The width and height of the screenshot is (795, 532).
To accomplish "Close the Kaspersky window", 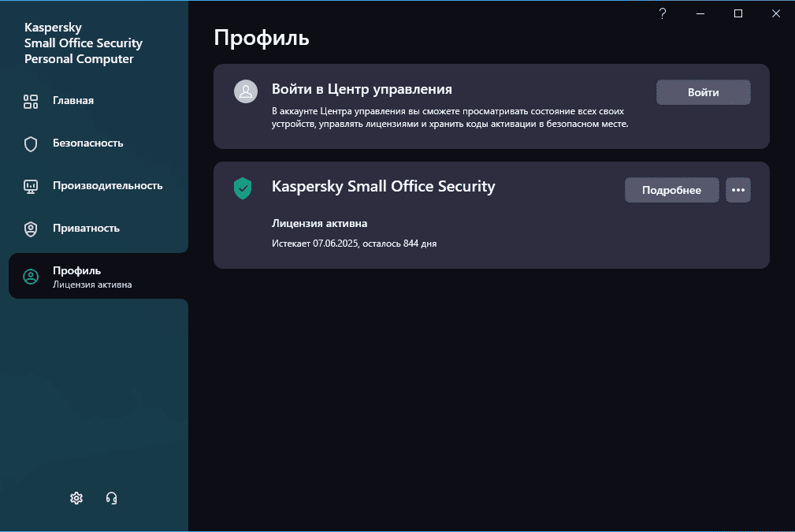I will [x=776, y=13].
